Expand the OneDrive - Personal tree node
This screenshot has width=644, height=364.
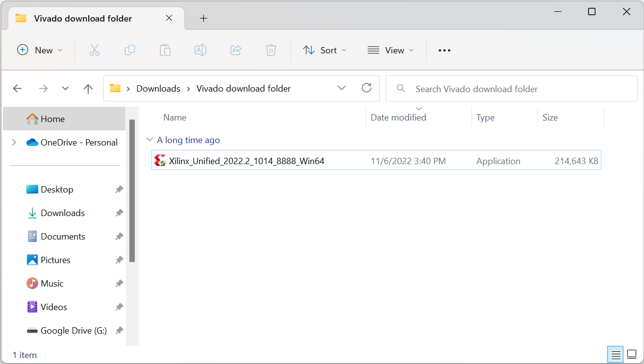click(14, 143)
